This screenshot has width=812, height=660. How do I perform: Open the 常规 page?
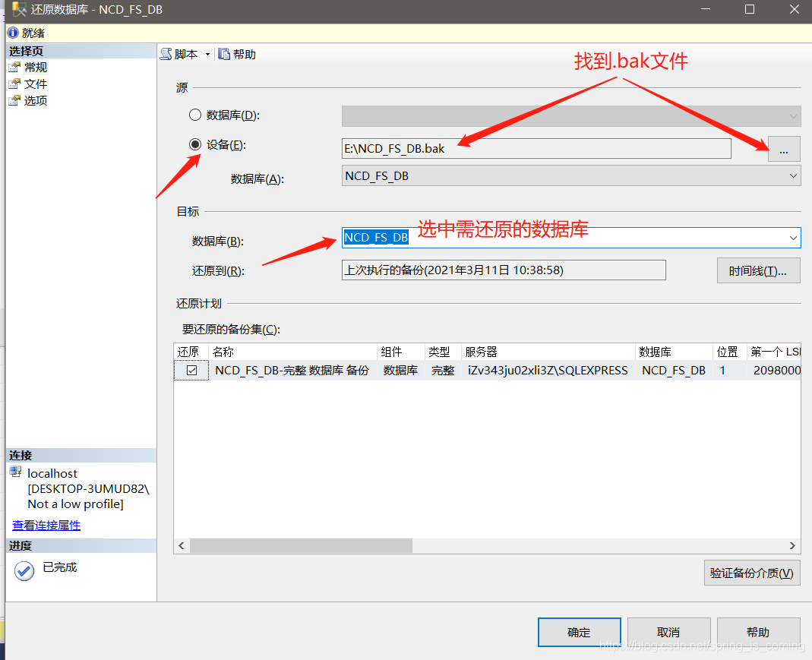[x=36, y=68]
